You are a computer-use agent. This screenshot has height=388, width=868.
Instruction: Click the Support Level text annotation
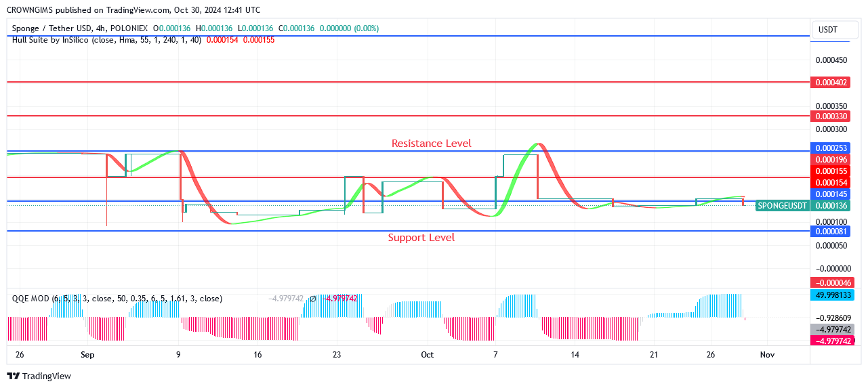pyautogui.click(x=421, y=238)
